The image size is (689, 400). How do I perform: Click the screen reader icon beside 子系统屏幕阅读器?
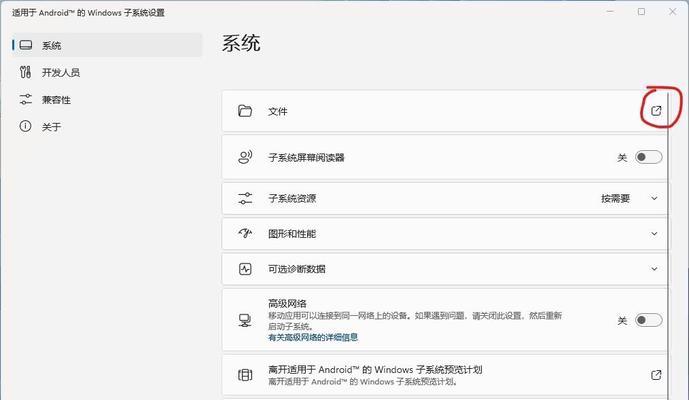(x=245, y=157)
